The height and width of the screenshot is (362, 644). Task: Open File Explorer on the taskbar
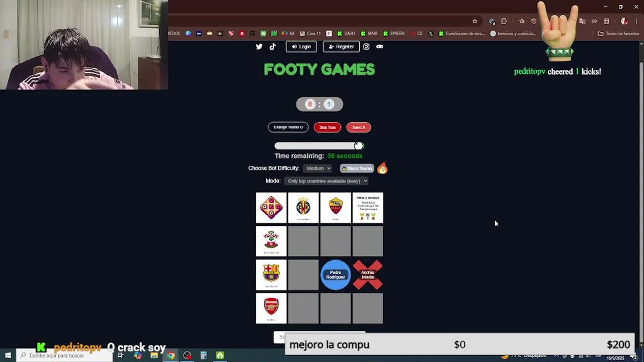(154, 355)
